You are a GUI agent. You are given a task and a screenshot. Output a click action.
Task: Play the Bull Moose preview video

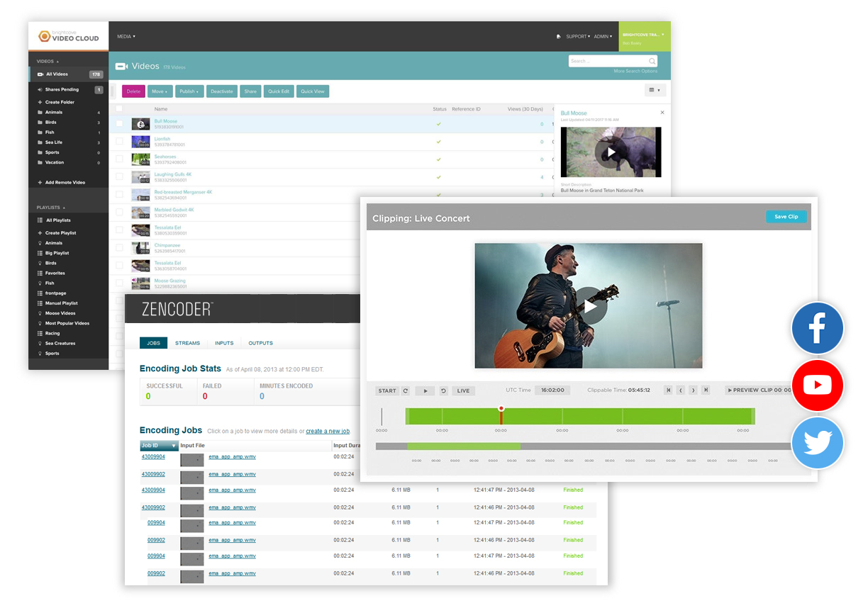tap(611, 152)
